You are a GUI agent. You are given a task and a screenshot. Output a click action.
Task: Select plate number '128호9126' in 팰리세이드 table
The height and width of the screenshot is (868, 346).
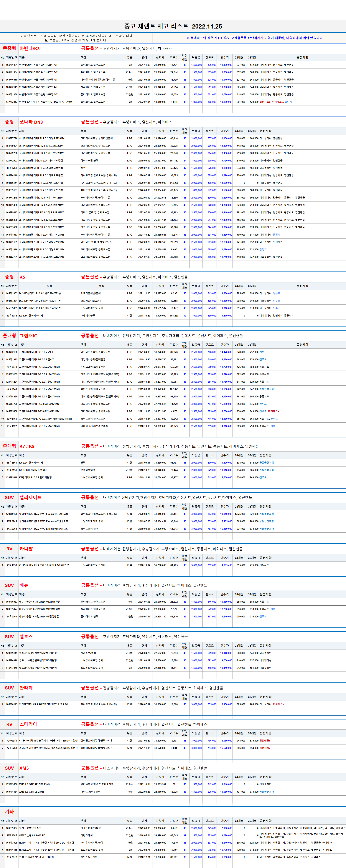[x=12, y=514]
